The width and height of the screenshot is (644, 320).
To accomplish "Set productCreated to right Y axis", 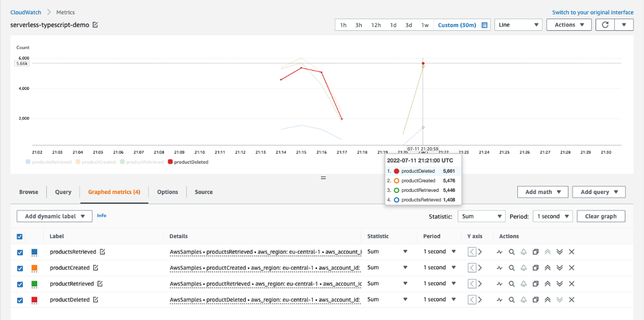I will [x=480, y=268].
